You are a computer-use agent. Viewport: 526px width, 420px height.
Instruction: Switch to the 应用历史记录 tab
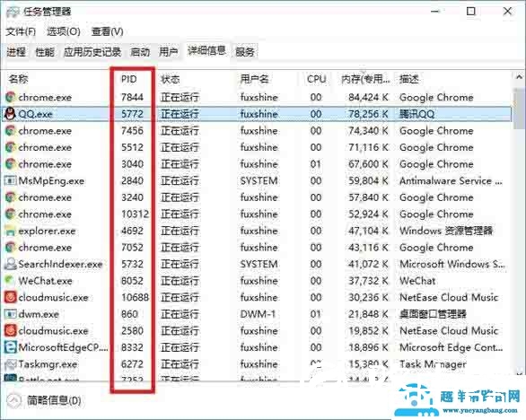(92, 52)
